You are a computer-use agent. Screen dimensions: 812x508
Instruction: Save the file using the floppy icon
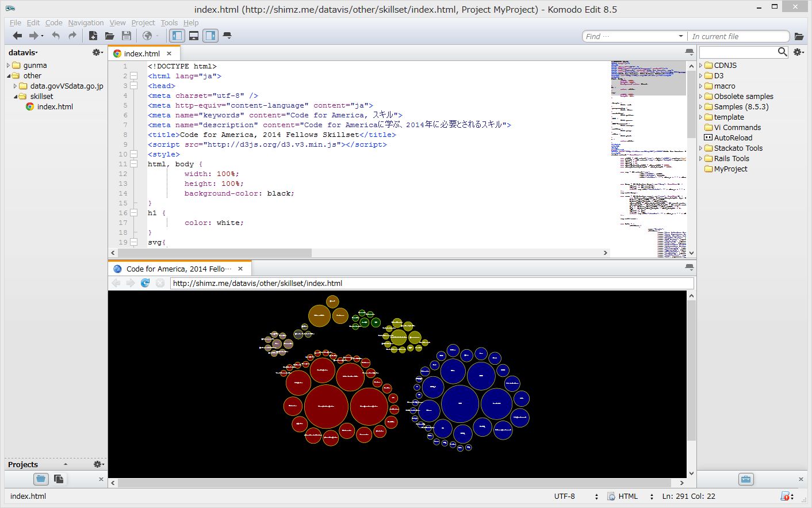[127, 36]
